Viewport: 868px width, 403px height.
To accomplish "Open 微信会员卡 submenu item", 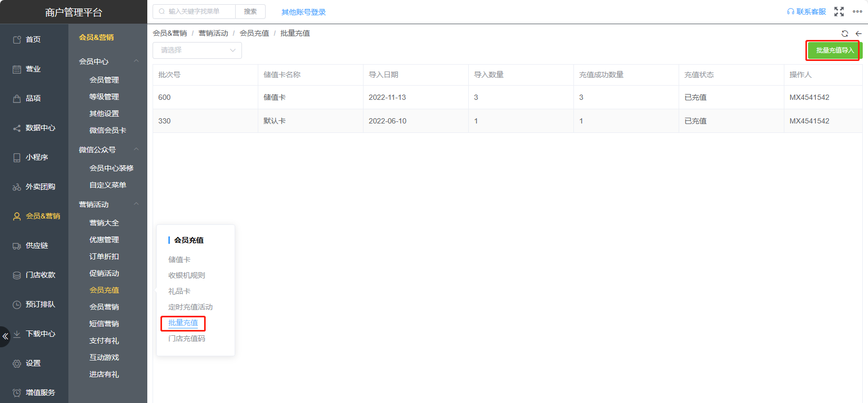I will [x=108, y=130].
